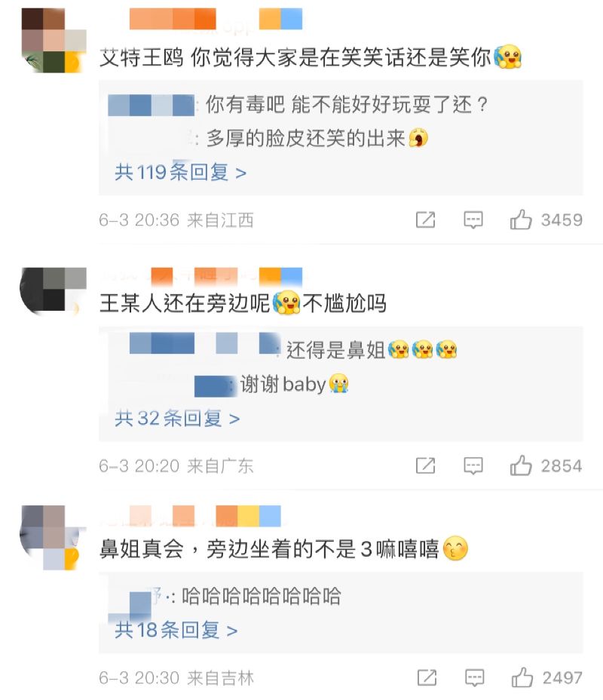Expand the 共32条回复 thread
The height and width of the screenshot is (700, 603).
(177, 419)
